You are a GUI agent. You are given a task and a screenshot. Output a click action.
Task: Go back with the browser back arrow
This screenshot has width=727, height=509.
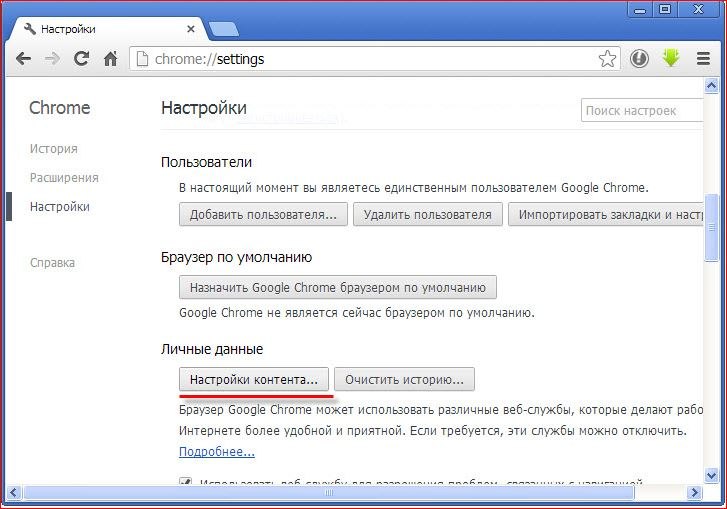pos(23,59)
